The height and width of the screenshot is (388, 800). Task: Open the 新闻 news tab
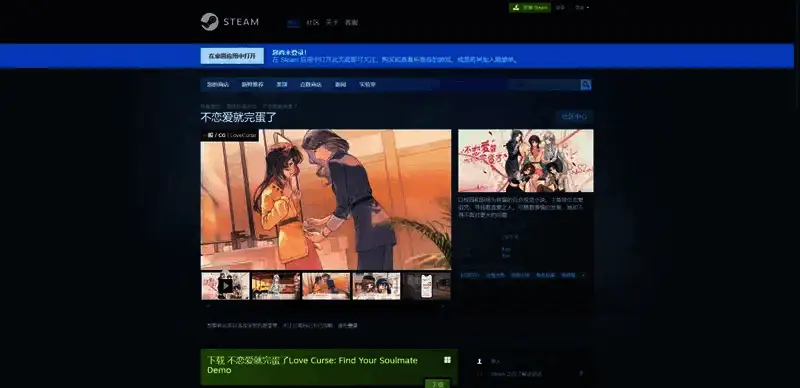[x=340, y=85]
